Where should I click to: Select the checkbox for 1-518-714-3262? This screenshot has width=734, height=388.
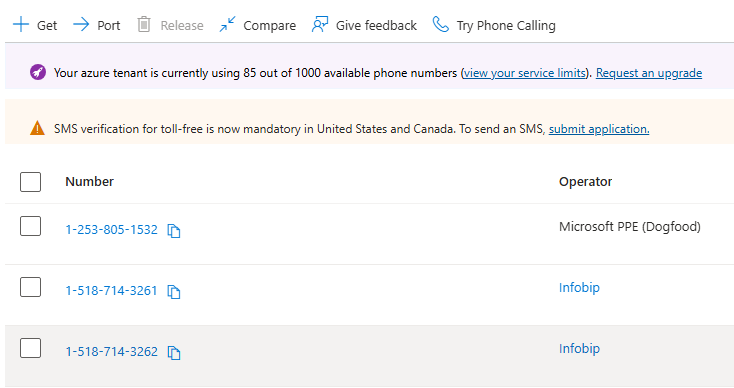pos(30,348)
